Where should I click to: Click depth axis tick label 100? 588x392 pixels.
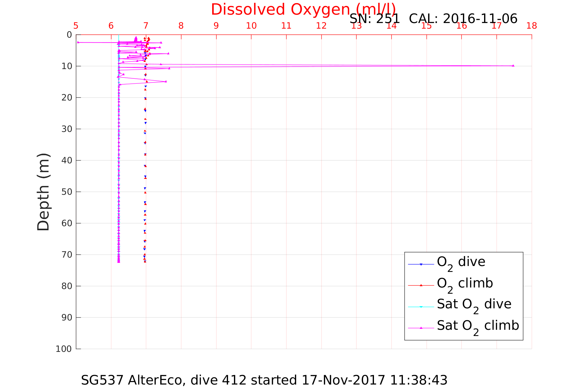[64, 349]
